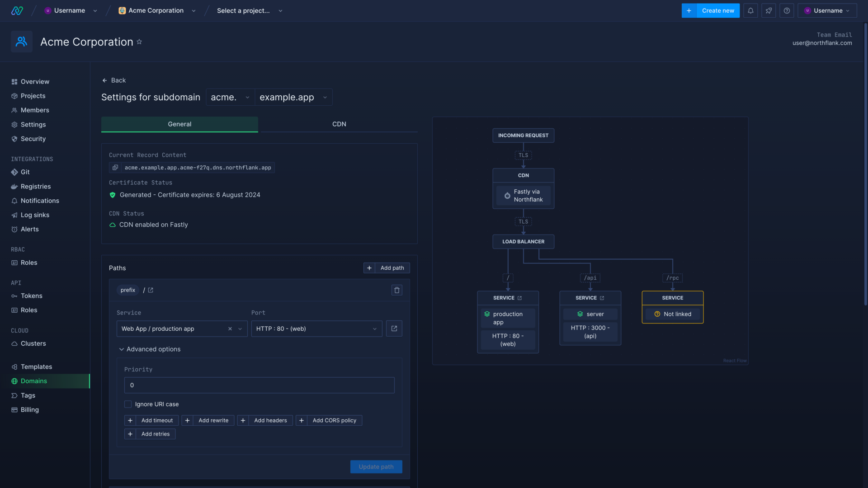Click the priority input field
868x488 pixels.
pyautogui.click(x=259, y=385)
